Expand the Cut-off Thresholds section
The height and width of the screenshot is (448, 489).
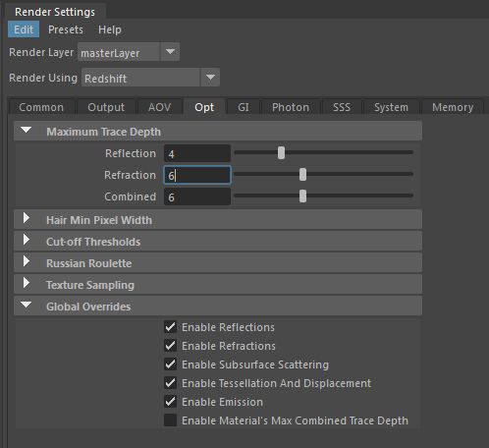pyautogui.click(x=27, y=240)
